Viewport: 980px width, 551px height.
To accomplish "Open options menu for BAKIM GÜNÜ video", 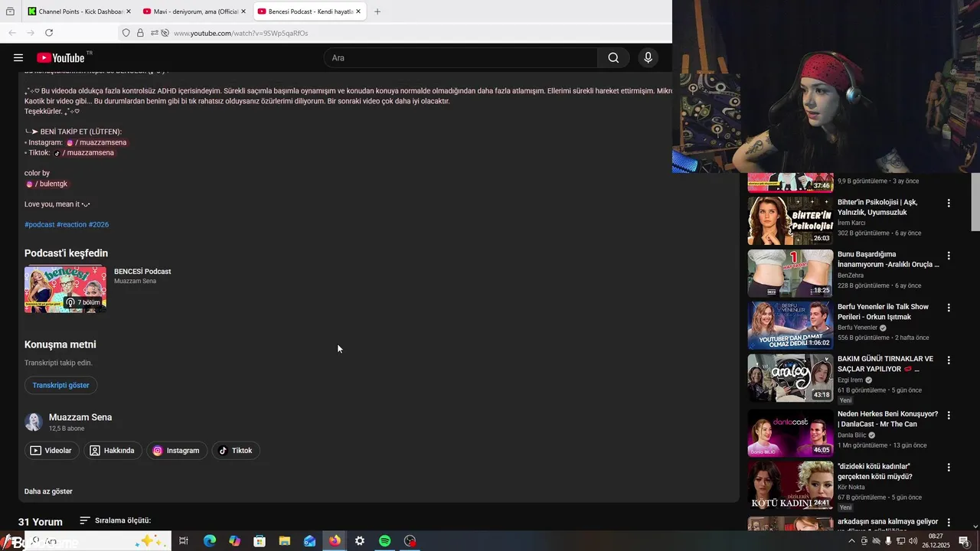I will point(949,360).
